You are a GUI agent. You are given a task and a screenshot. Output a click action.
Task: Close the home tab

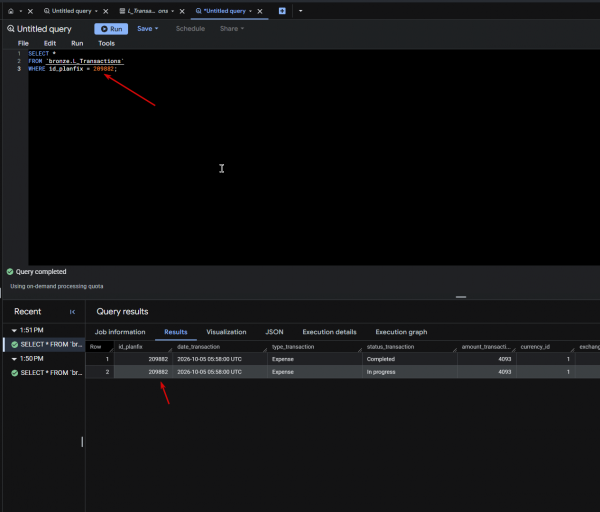point(30,11)
